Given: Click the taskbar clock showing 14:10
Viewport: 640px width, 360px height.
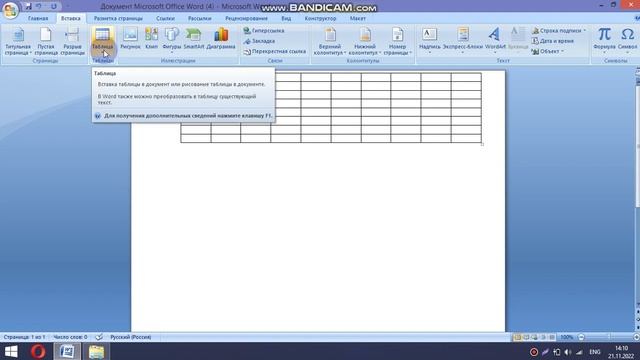Looking at the screenshot, I should [x=621, y=352].
